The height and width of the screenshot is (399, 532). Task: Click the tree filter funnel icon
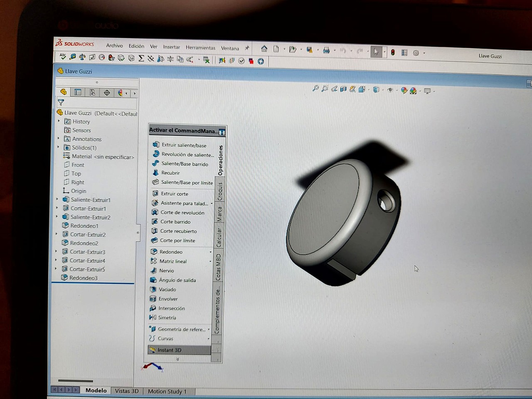coord(61,102)
